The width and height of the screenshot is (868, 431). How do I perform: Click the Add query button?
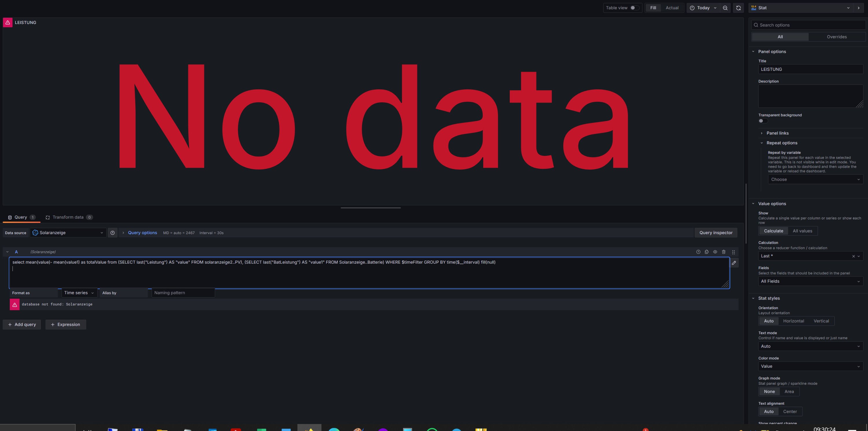coord(22,325)
